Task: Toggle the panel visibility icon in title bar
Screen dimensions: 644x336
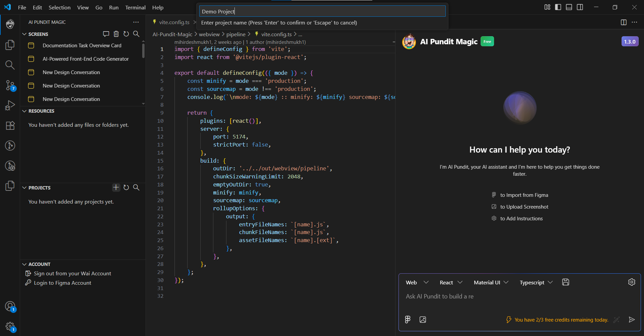Action: point(569,7)
